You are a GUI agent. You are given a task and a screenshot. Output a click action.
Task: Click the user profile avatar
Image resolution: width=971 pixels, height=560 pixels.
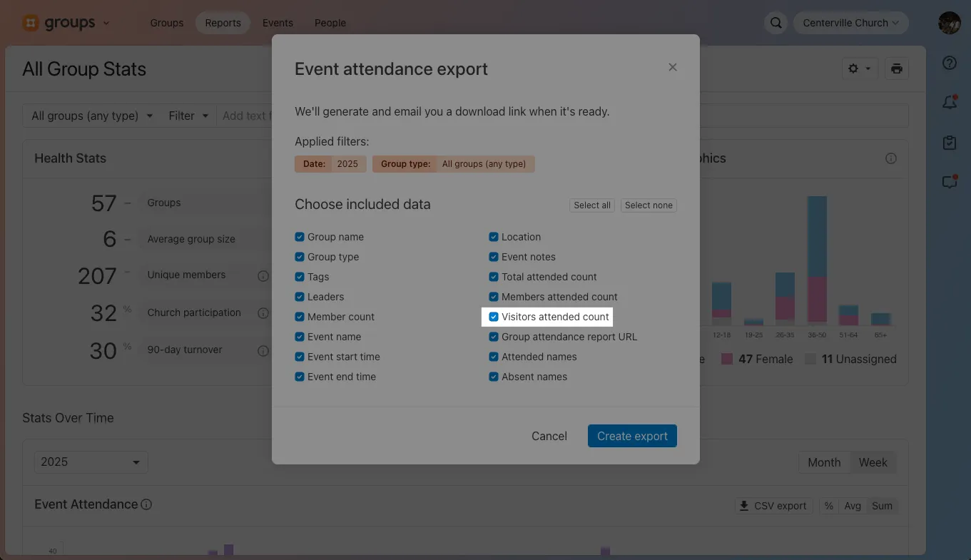[x=949, y=23]
